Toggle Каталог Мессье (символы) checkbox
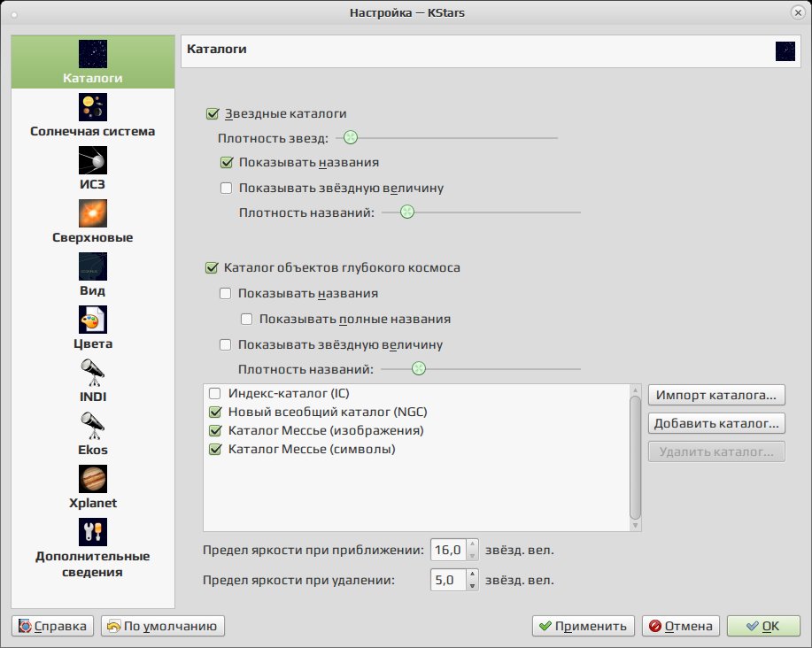This screenshot has width=812, height=648. (x=215, y=449)
